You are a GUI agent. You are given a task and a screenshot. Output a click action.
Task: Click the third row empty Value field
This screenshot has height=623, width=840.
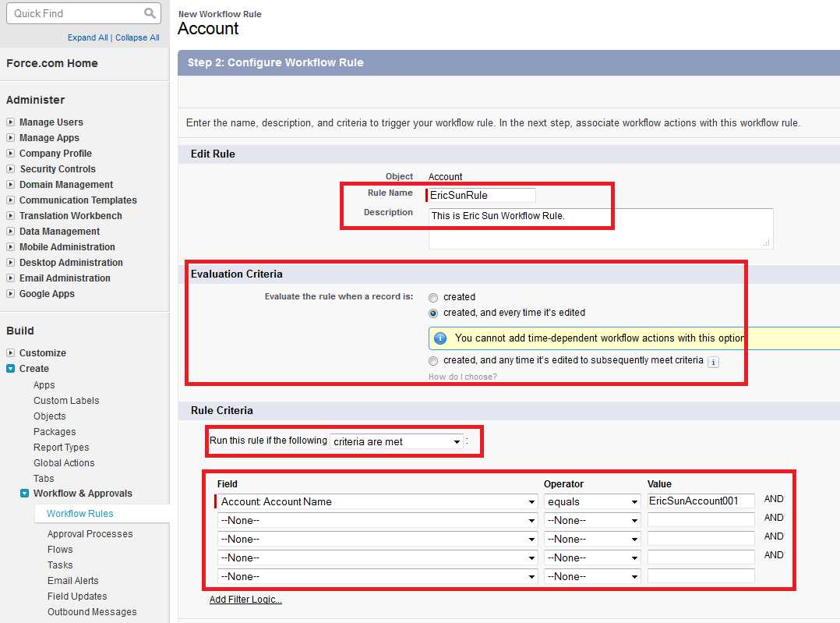coord(701,538)
